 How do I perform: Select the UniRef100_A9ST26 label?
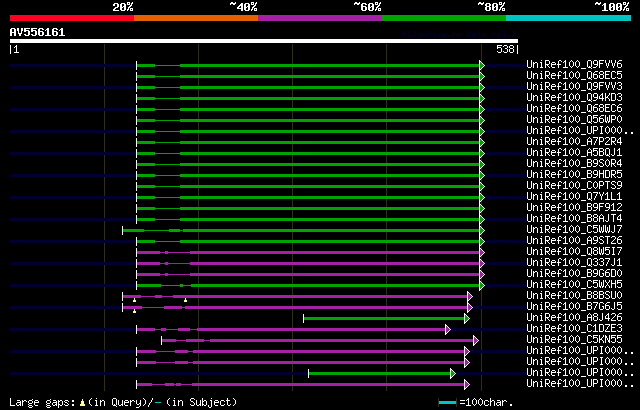[x=574, y=241]
